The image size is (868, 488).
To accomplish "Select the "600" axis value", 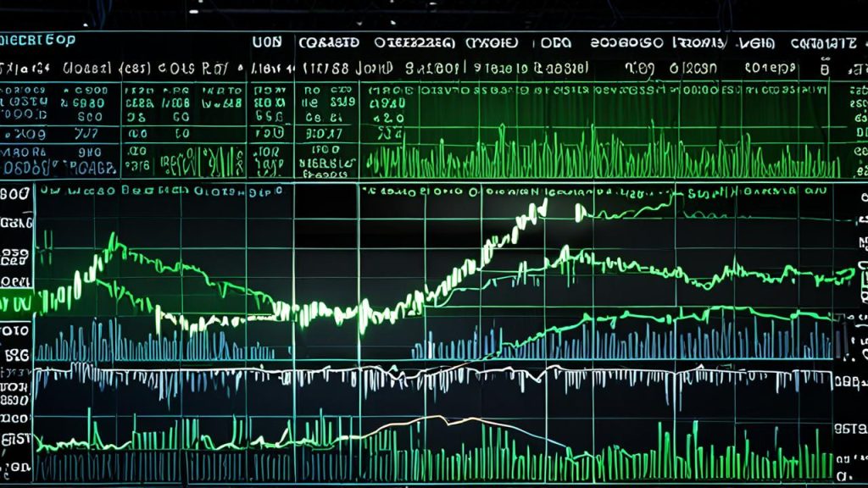I will click(x=15, y=194).
